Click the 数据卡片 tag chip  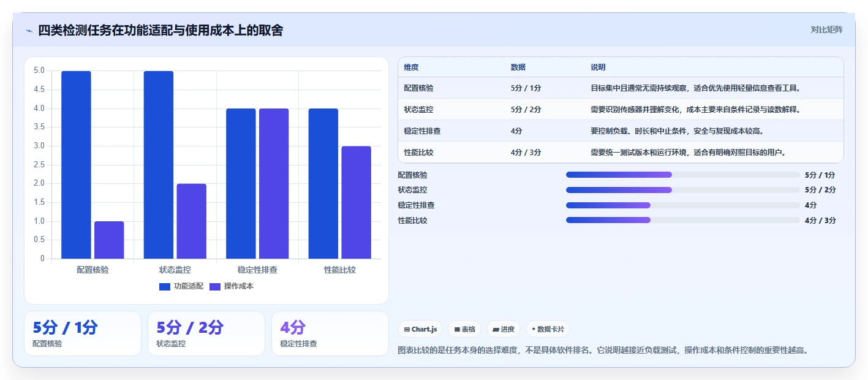[x=548, y=329]
